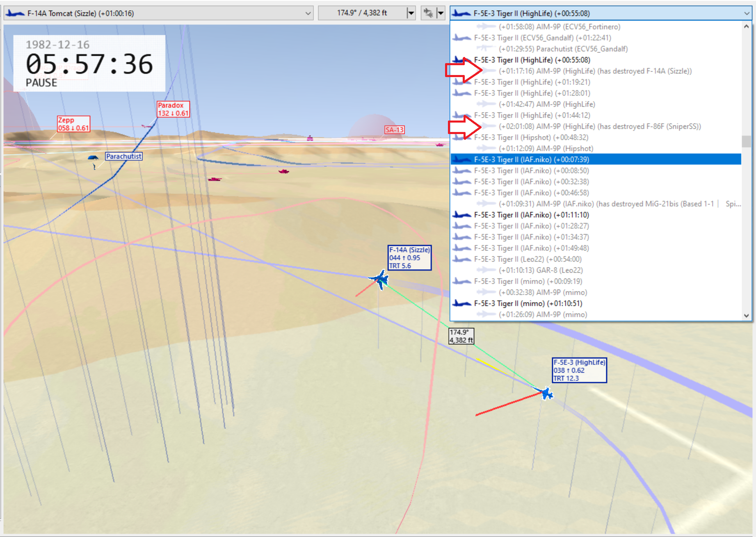Click the F-5E-3 (HighLife) aircraft icon in the 3D view
The width and height of the screenshot is (756, 537).
[546, 393]
